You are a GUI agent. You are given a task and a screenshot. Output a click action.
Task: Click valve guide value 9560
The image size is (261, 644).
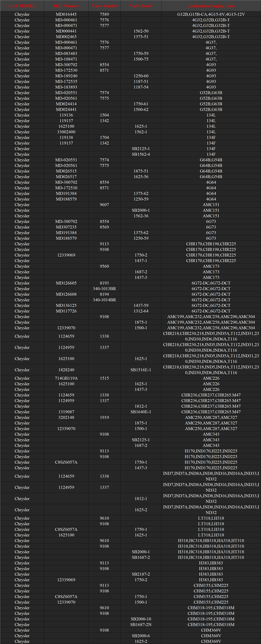[104, 266]
